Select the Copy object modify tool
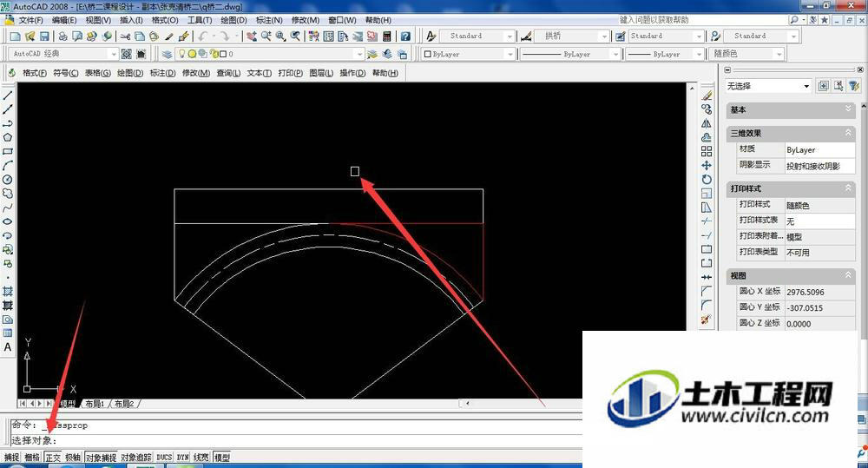 707,109
